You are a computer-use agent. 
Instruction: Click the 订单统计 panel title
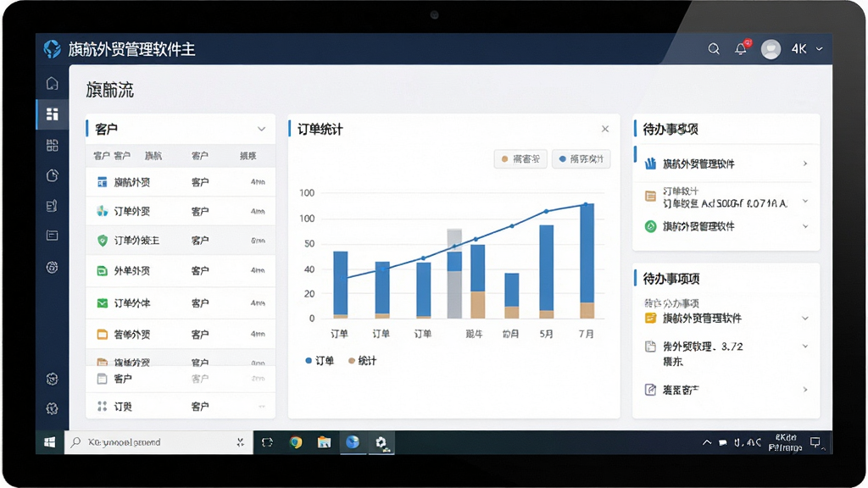coord(320,130)
